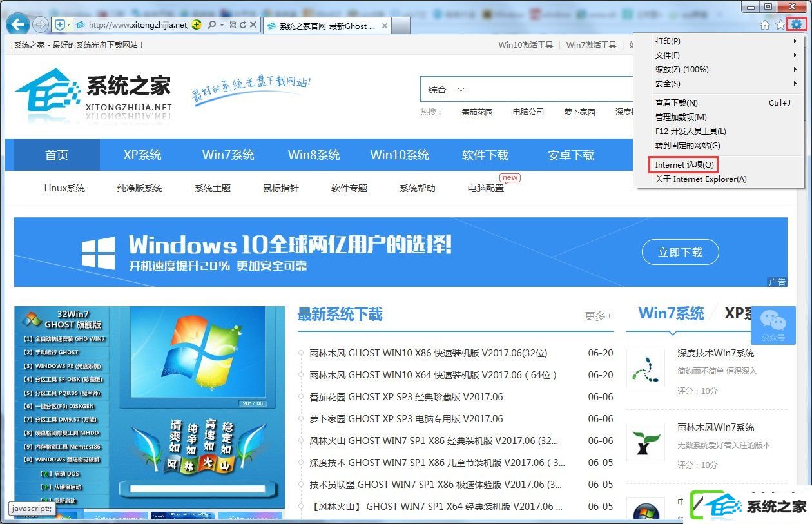Screen dimensions: 812x524
Task: Open the dropdown beside the shield icon
Action: 69,24
